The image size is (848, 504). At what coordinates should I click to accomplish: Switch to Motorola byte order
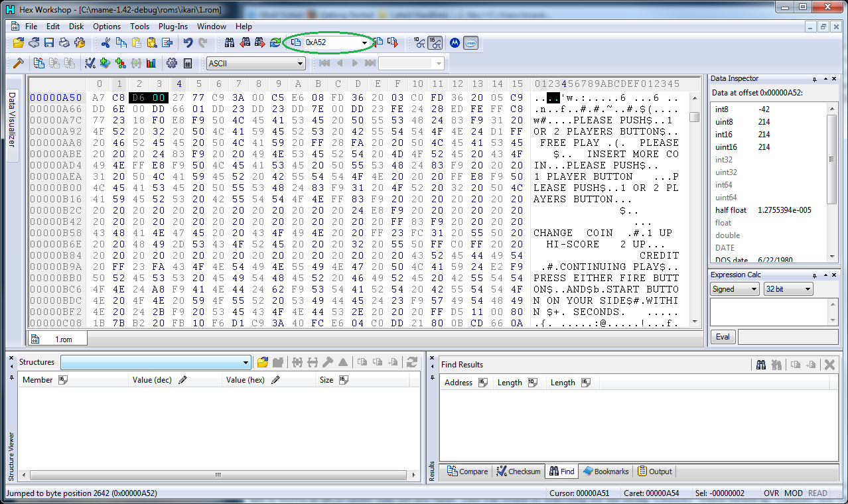tap(455, 43)
